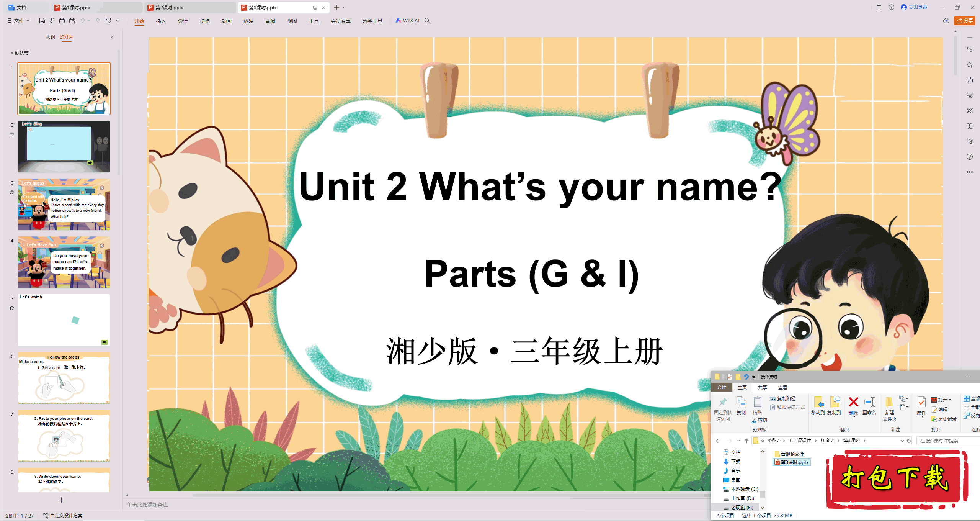Open the slide-show display icon in active tab

(x=315, y=7)
